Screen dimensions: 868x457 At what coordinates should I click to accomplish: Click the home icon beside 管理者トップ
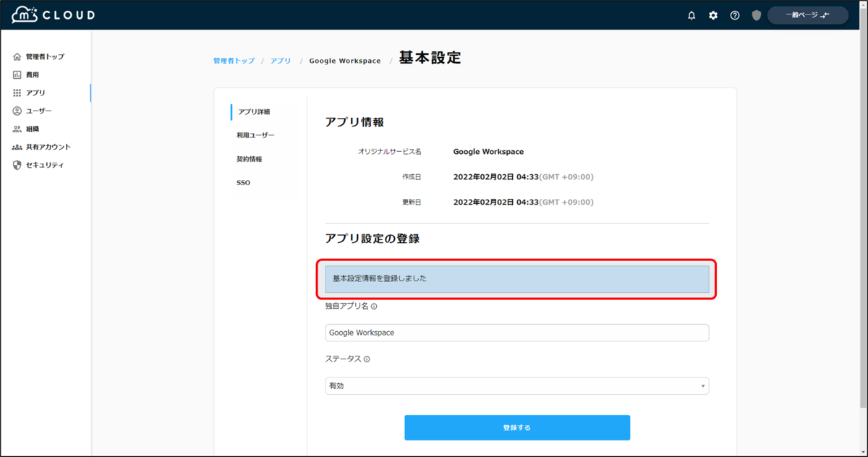tap(17, 56)
